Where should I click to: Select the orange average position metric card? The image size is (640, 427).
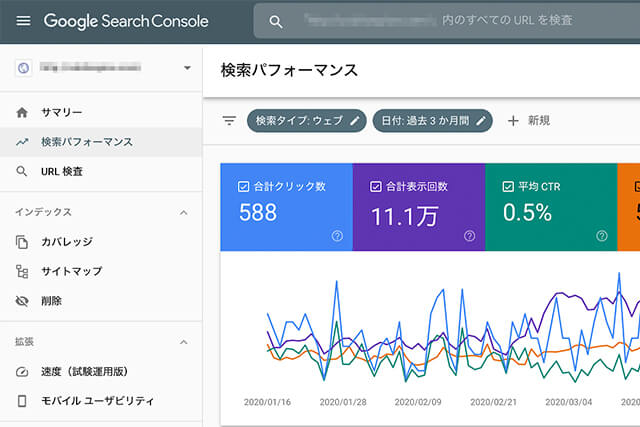pyautogui.click(x=629, y=208)
